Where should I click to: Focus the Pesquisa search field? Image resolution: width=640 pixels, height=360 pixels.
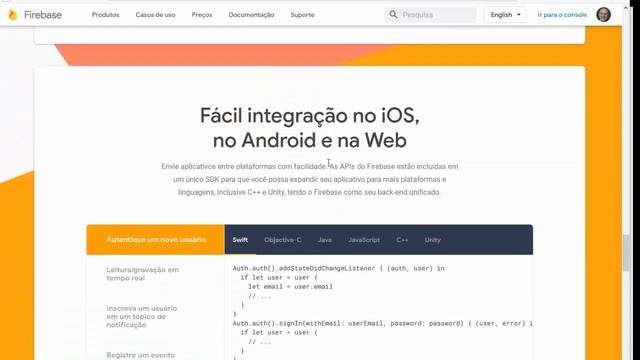[x=430, y=15]
